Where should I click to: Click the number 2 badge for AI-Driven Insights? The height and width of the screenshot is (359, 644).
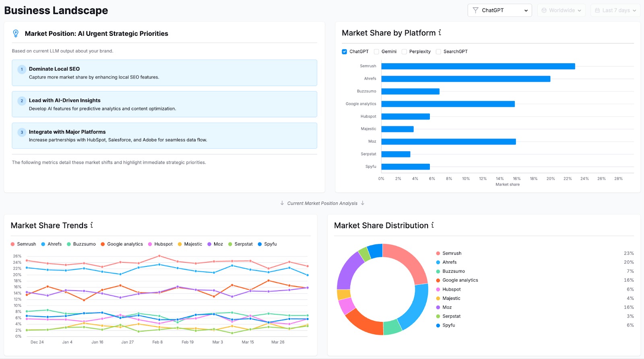coord(22,101)
